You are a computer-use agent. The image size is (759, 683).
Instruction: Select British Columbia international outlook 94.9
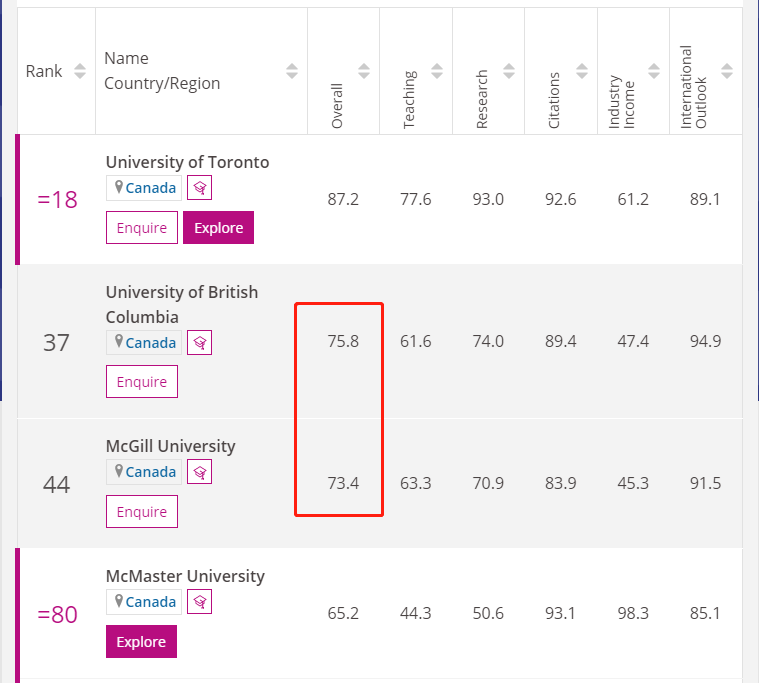coord(706,341)
